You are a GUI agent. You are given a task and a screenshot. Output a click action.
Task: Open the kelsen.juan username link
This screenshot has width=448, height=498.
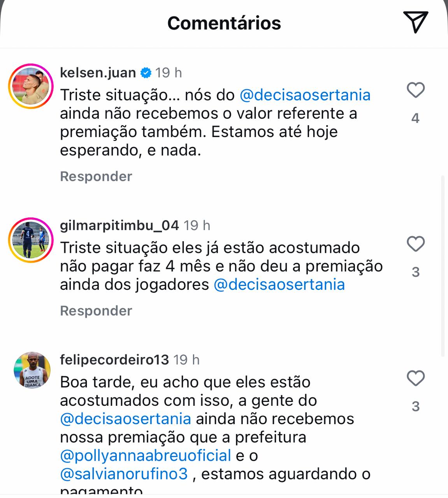(x=98, y=73)
